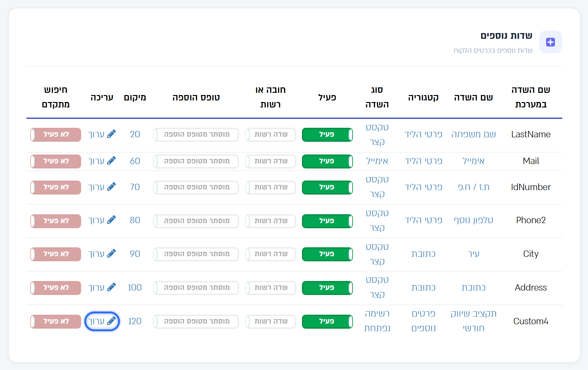
Task: Select the "שם משפחה" field name
Action: pos(473,134)
